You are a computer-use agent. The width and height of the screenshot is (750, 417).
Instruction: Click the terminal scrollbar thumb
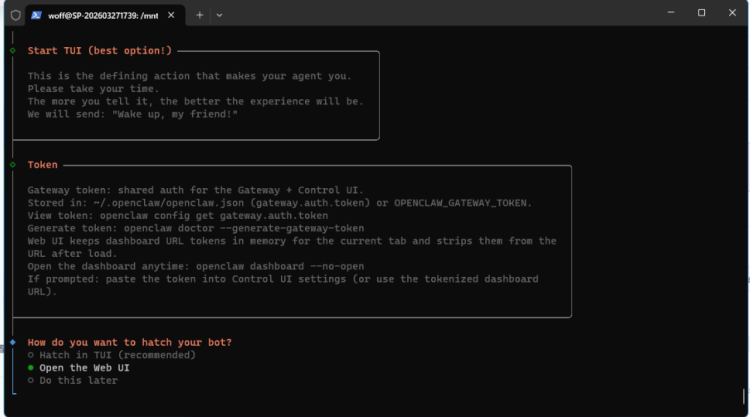(x=744, y=396)
